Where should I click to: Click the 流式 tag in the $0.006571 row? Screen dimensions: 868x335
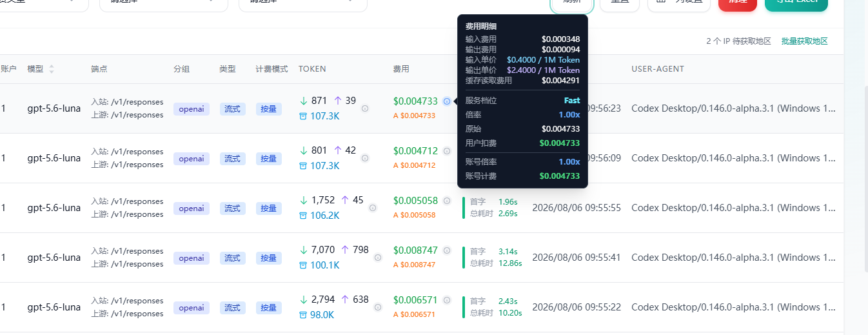coord(232,308)
